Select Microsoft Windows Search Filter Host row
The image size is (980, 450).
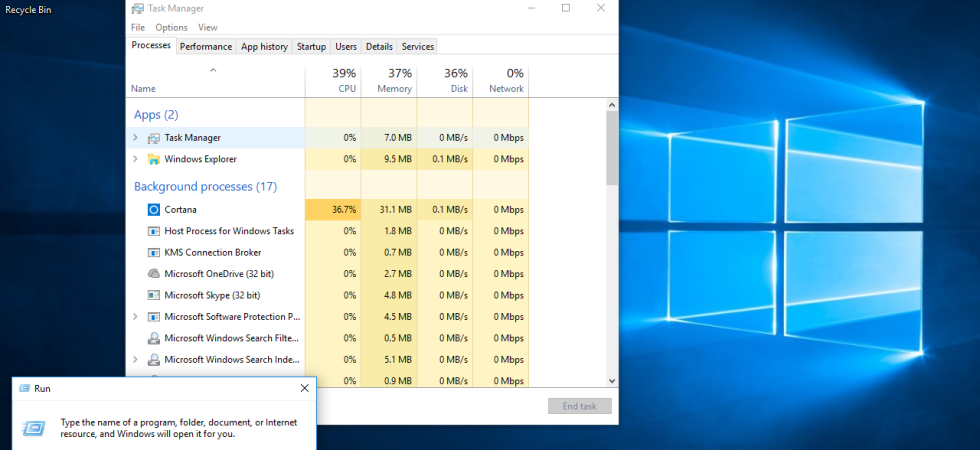click(328, 338)
